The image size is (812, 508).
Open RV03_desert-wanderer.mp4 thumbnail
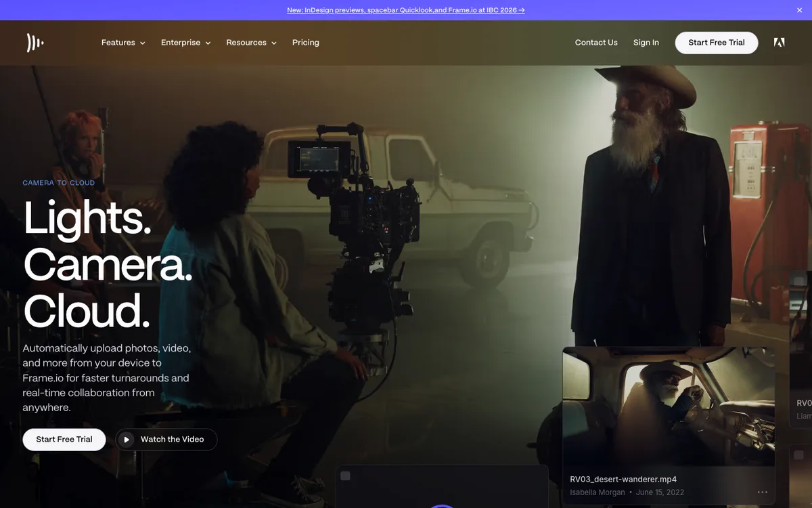(669, 406)
